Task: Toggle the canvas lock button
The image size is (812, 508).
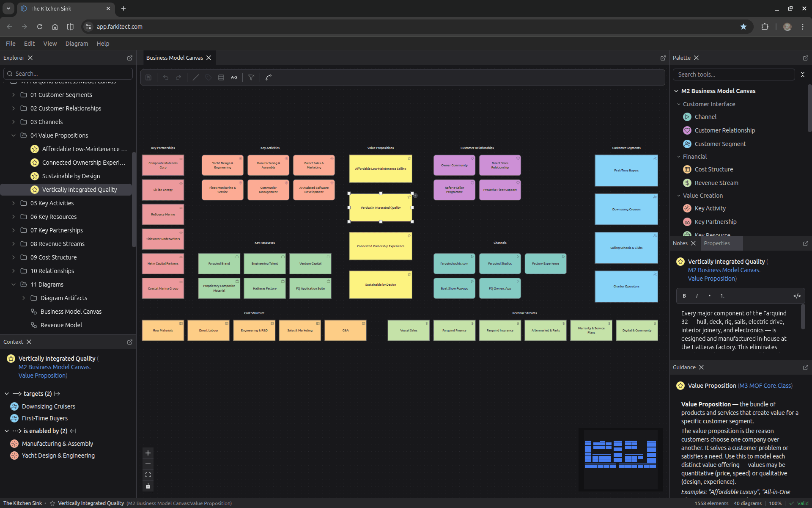Action: point(148,486)
